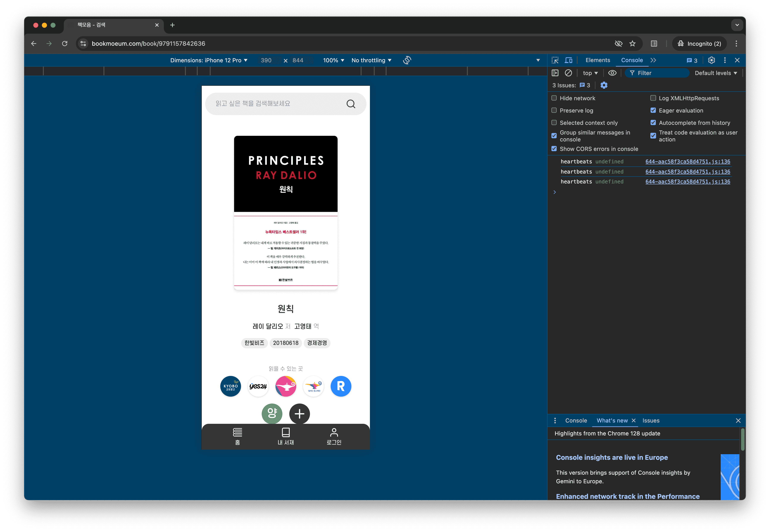The image size is (770, 532).
Task: Open the blue Ridibooks R icon
Action: [341, 386]
